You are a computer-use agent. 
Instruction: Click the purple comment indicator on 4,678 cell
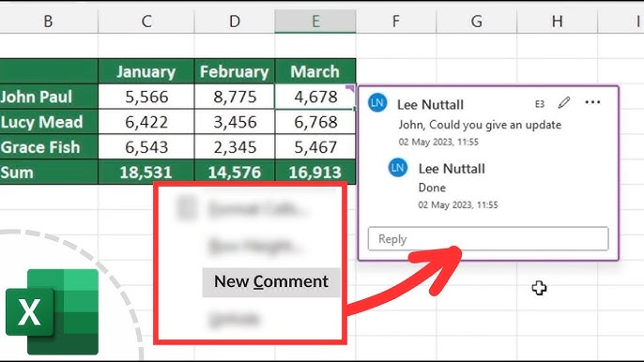pos(350,88)
